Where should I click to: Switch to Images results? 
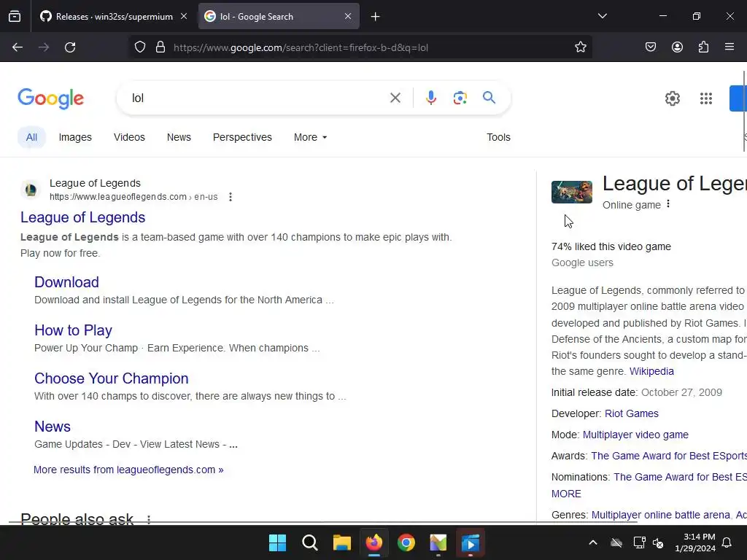point(75,137)
